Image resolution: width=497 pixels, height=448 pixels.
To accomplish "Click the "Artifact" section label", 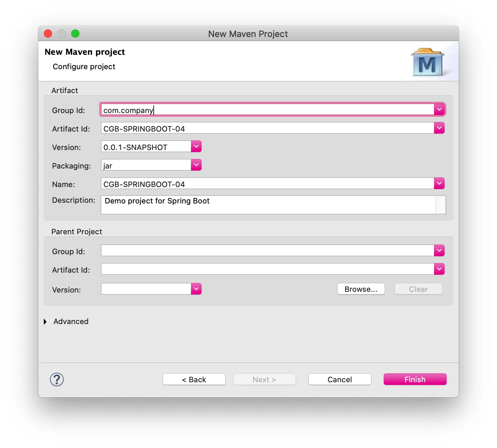I will tap(65, 91).
